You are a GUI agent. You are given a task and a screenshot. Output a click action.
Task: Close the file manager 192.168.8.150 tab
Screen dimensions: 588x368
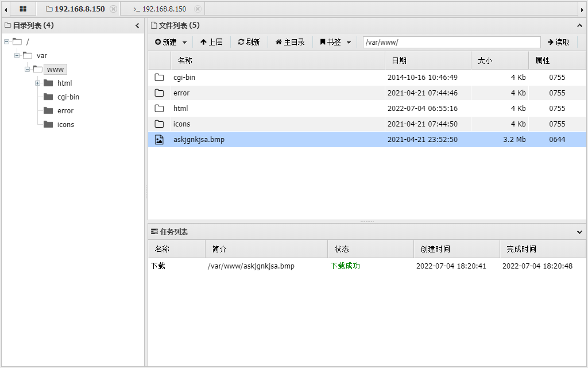coord(113,9)
